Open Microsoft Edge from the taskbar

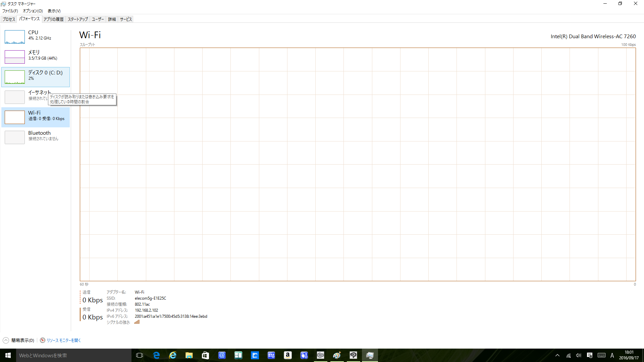pos(156,355)
